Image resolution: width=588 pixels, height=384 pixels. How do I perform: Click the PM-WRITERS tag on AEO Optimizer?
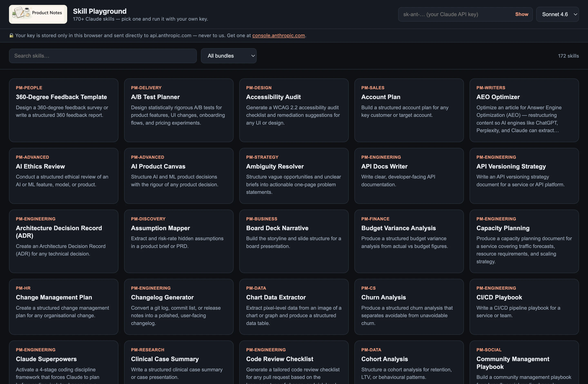(x=491, y=88)
